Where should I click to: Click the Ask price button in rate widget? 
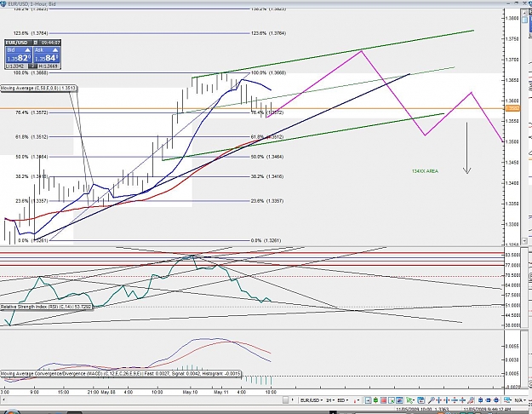pos(47,55)
